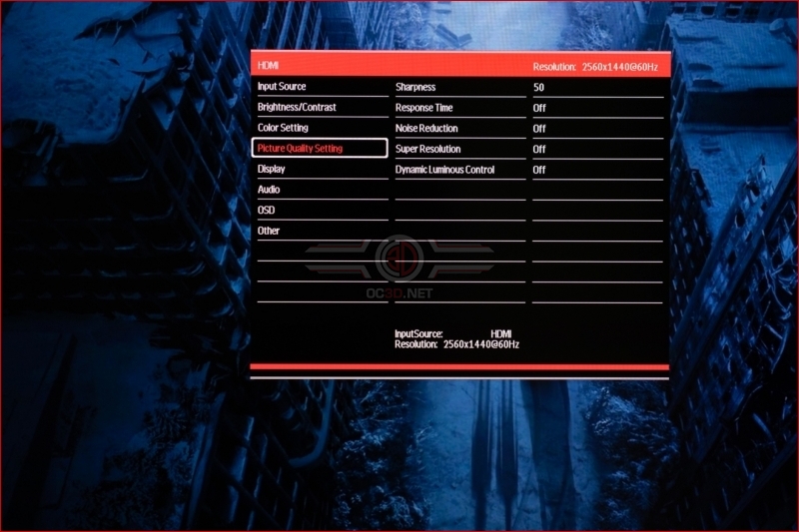Select the Sharpness setting
This screenshot has width=799, height=532.
[415, 87]
